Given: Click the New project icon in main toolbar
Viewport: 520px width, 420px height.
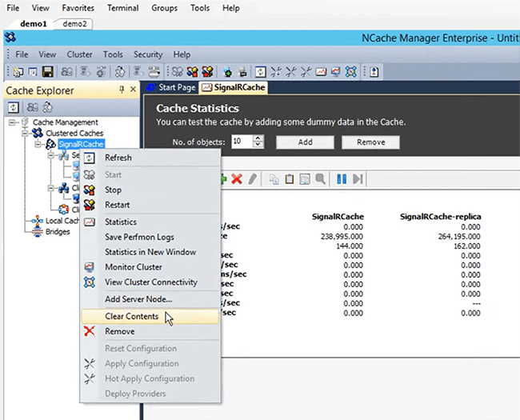Looking at the screenshot, I should pos(18,72).
